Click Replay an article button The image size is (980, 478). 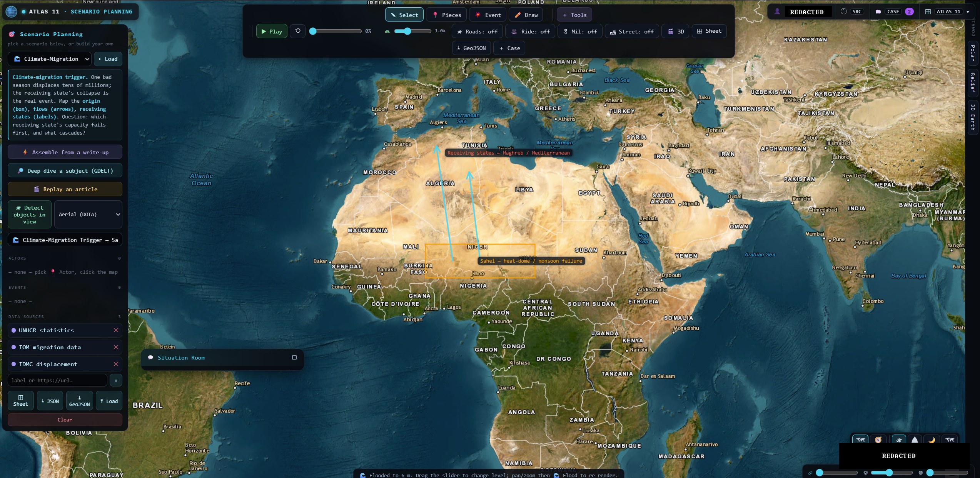click(x=65, y=189)
